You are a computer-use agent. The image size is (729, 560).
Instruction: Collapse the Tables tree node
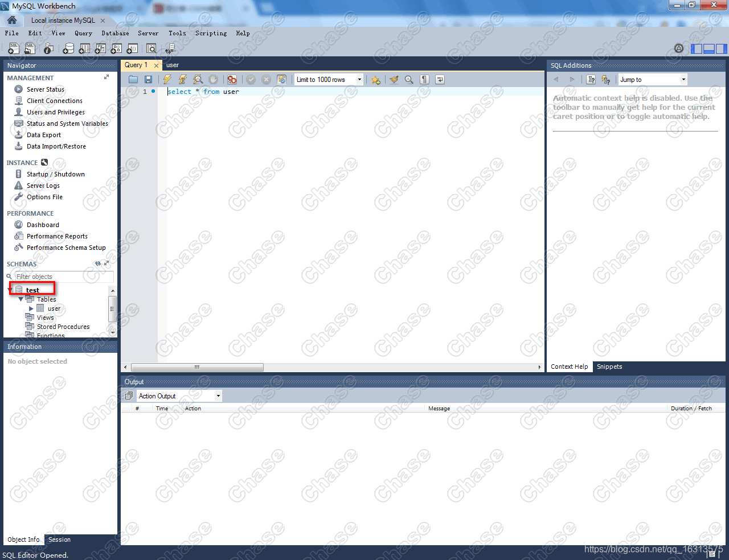tap(21, 299)
